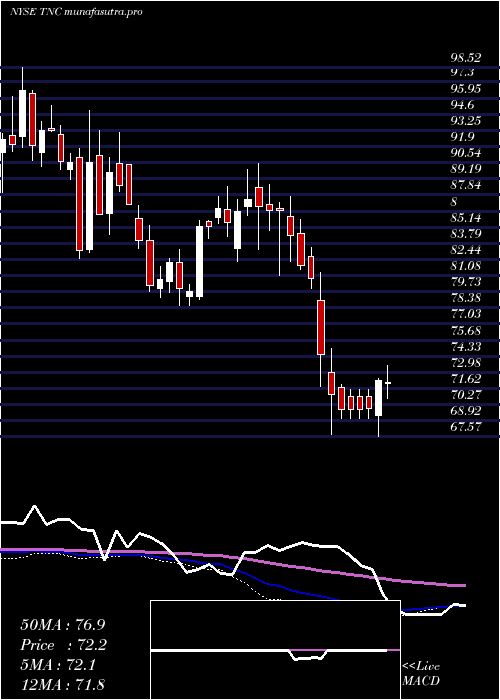This screenshot has width=500, height=700.
Task: Select the 68.92 price axis label
Action: pos(466,411)
